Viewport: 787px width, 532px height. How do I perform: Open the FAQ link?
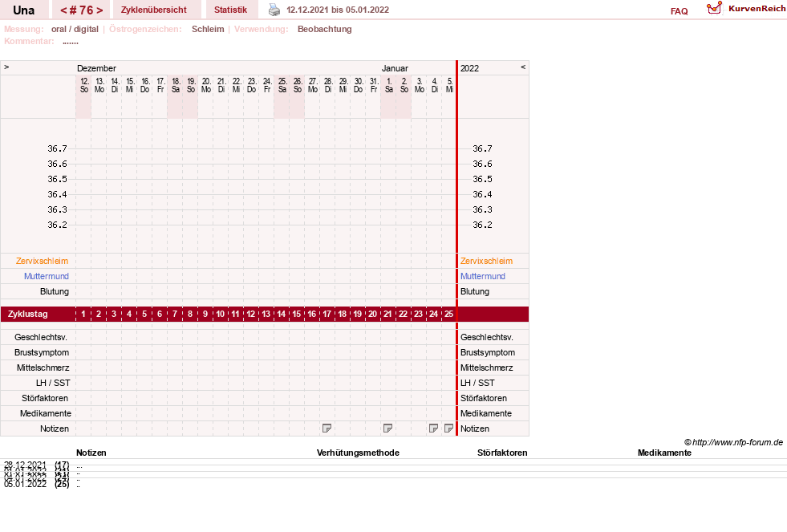[x=679, y=11]
